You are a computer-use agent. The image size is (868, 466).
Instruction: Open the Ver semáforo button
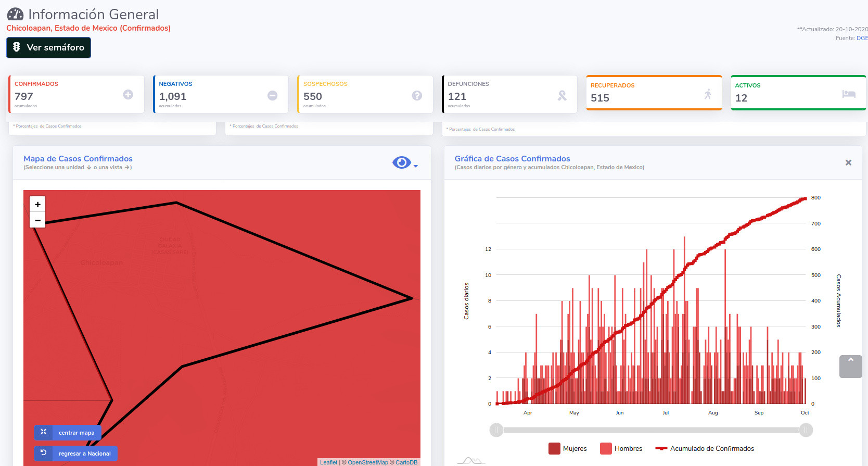click(48, 47)
